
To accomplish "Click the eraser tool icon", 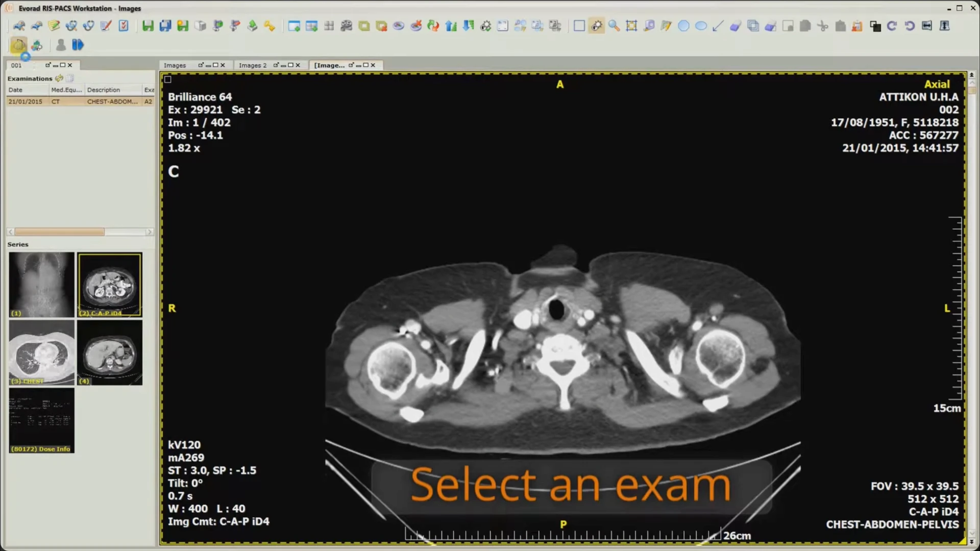I will tap(736, 26).
